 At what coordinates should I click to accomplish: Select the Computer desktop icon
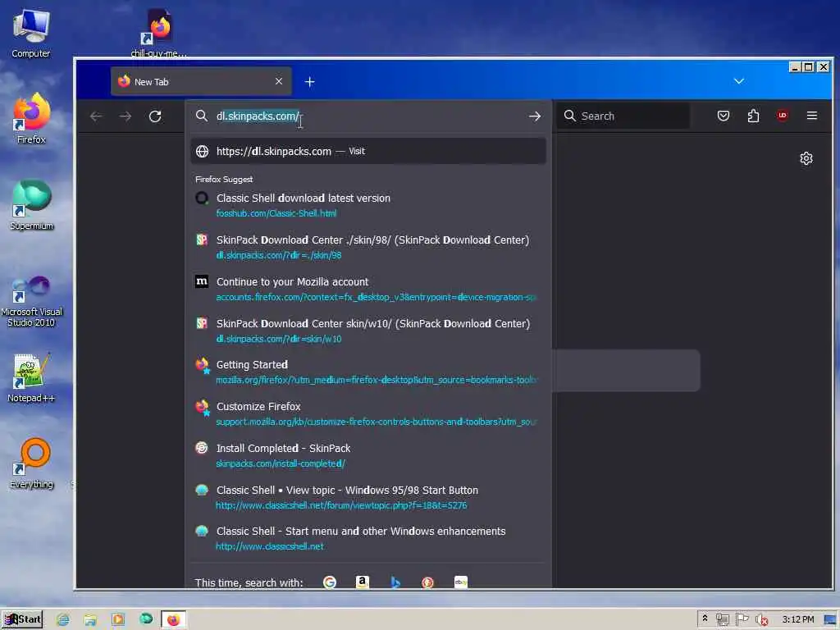pos(31,33)
